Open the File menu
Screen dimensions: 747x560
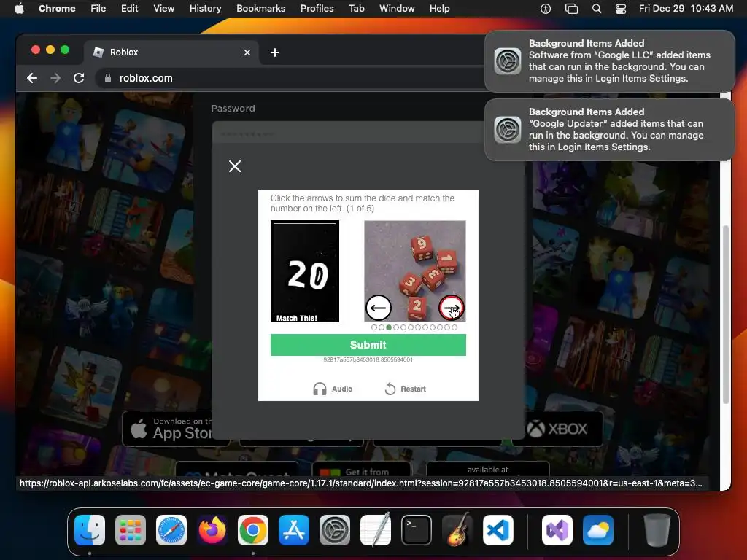[x=98, y=8]
